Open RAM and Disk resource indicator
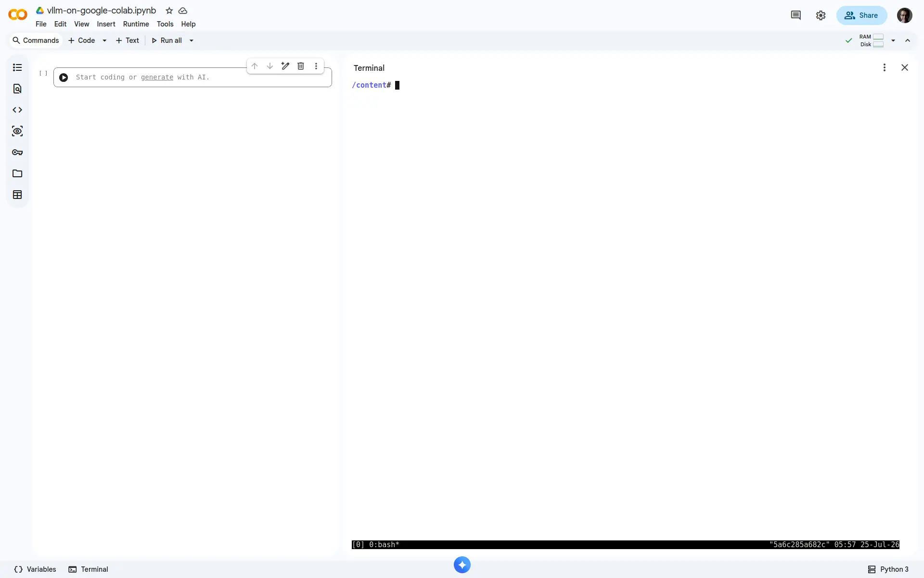This screenshot has width=924, height=578. point(872,40)
